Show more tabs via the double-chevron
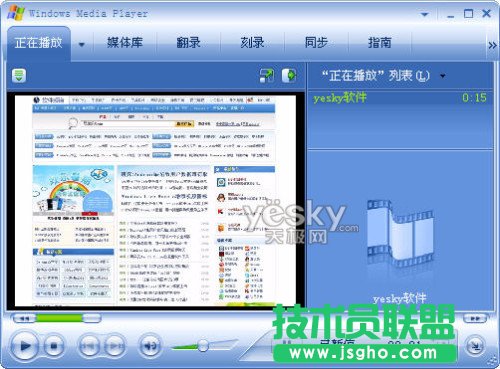Image resolution: width=500 pixels, height=369 pixels. point(492,45)
